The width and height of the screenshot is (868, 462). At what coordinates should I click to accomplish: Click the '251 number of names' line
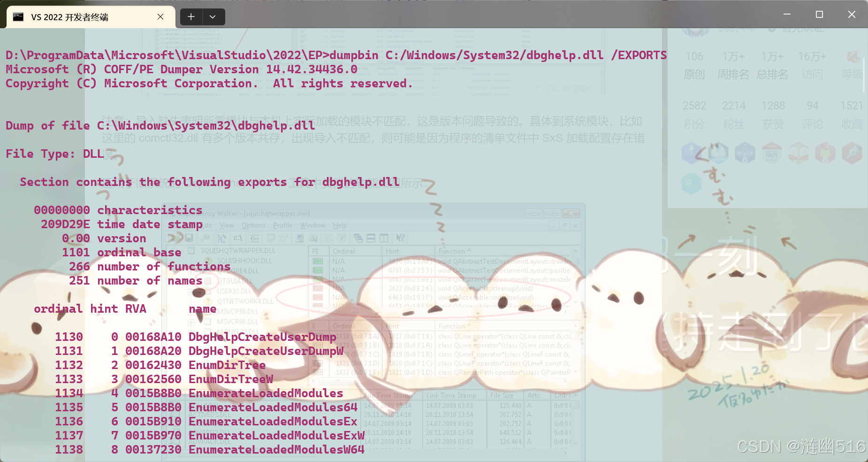coord(136,281)
